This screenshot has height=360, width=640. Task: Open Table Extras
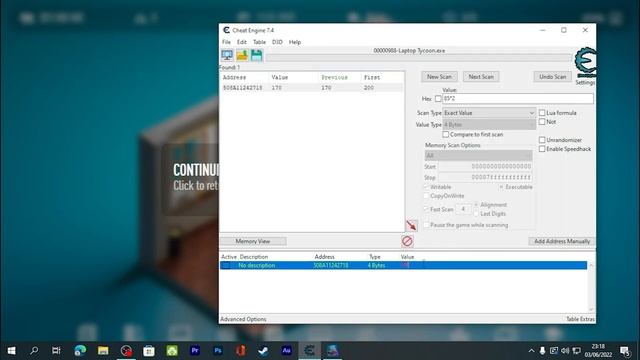pyautogui.click(x=580, y=319)
